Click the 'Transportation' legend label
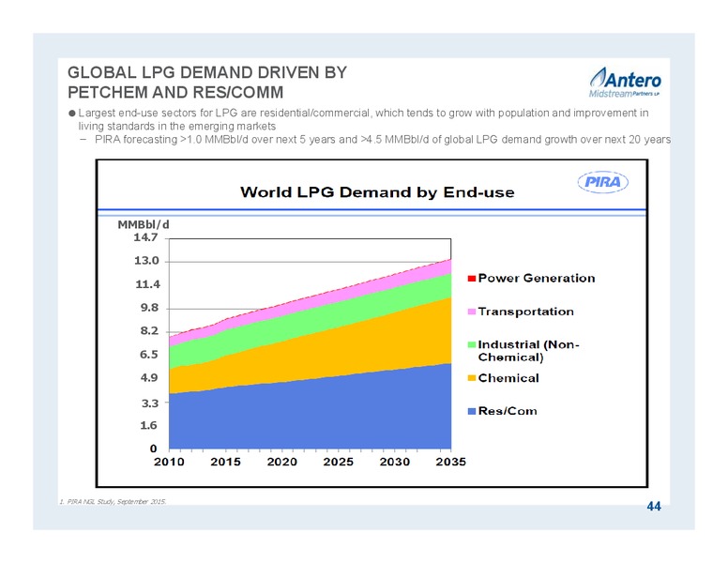This screenshot has height=563, width=728. pyautogui.click(x=526, y=312)
